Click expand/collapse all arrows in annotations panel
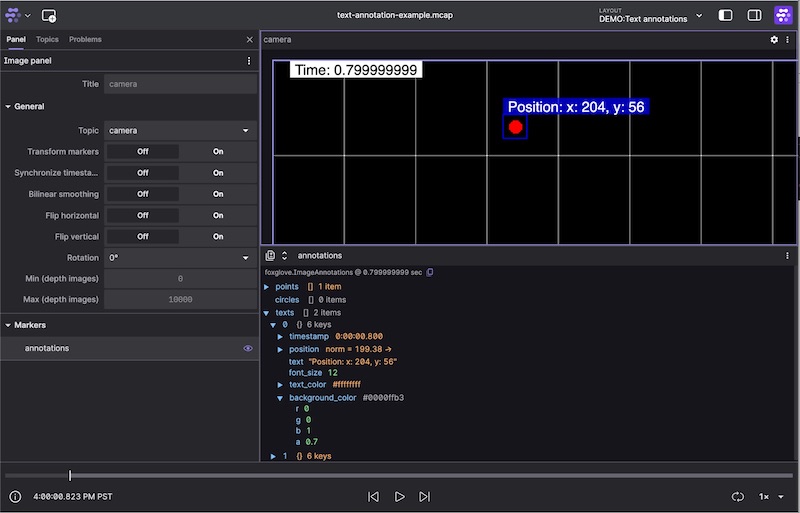 point(285,255)
